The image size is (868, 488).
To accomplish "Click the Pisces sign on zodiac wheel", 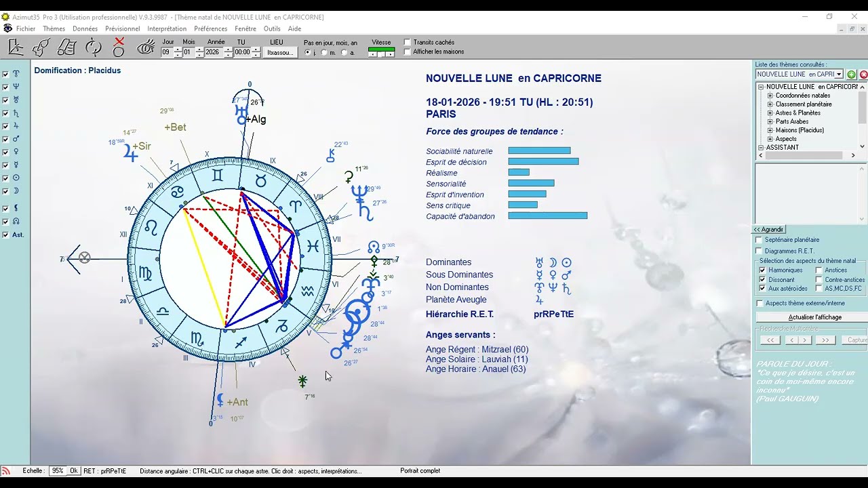I will point(313,247).
